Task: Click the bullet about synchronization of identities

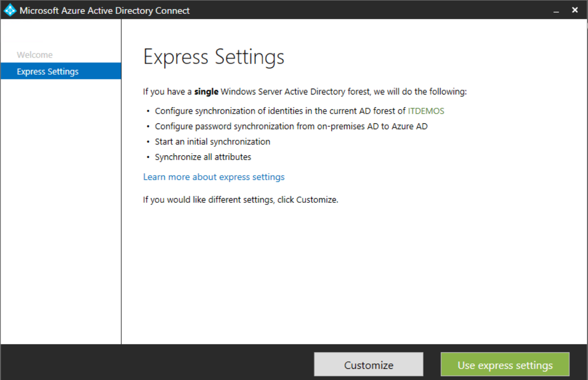Action: click(299, 110)
